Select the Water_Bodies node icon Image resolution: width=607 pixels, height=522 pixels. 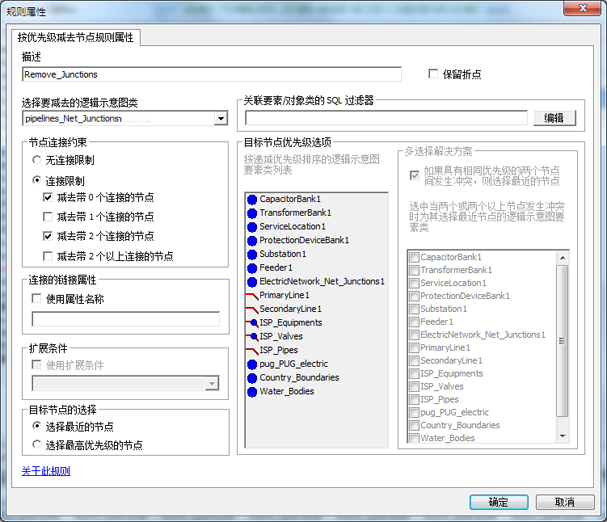[251, 392]
